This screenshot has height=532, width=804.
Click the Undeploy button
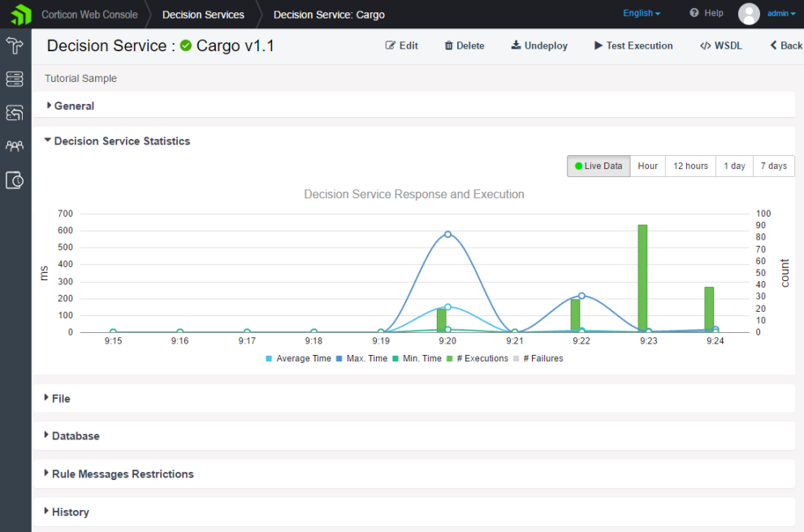pos(539,45)
